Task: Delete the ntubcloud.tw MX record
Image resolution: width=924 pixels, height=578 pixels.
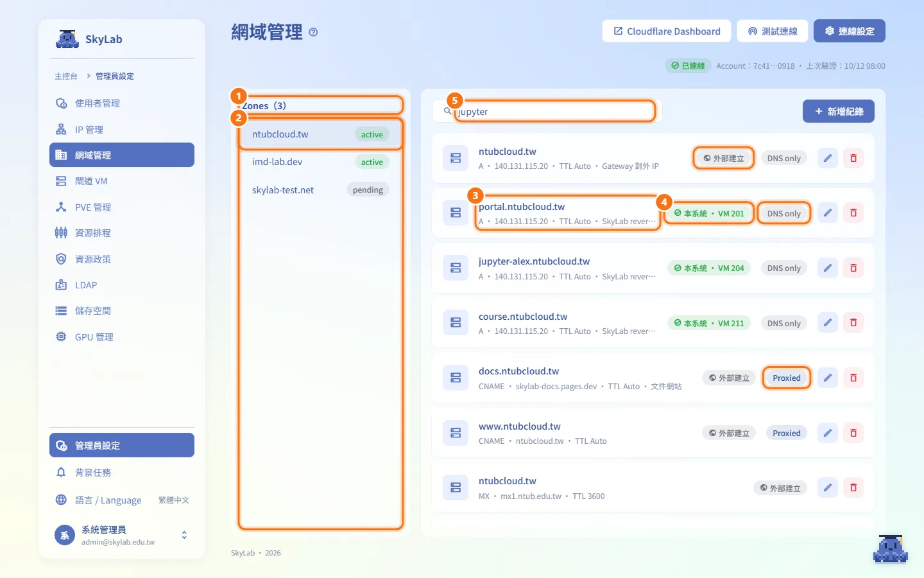Action: pos(853,487)
